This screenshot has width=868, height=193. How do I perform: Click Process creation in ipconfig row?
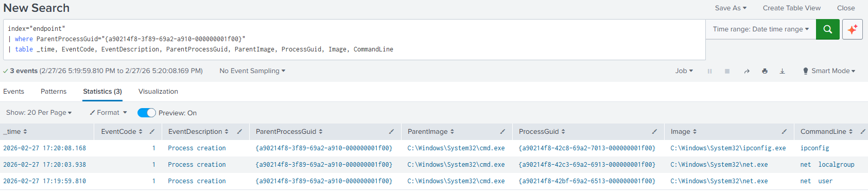pyautogui.click(x=197, y=148)
